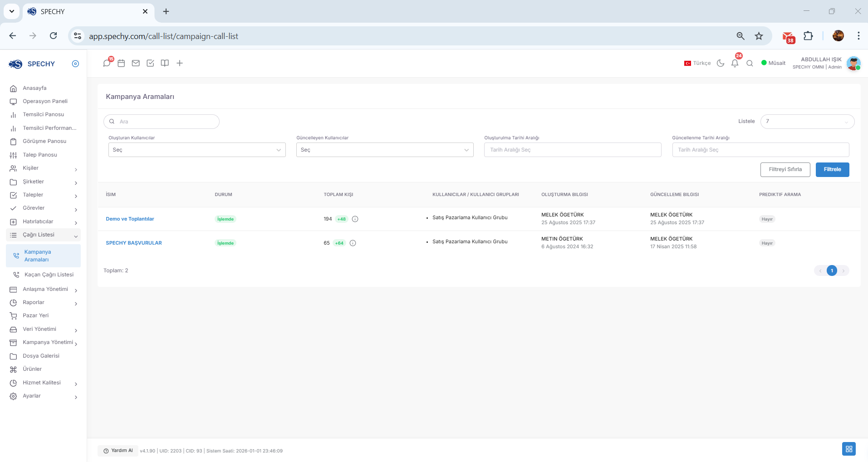This screenshot has width=868, height=462.
Task: Expand the Şirketler sidebar menu
Action: coord(43,182)
